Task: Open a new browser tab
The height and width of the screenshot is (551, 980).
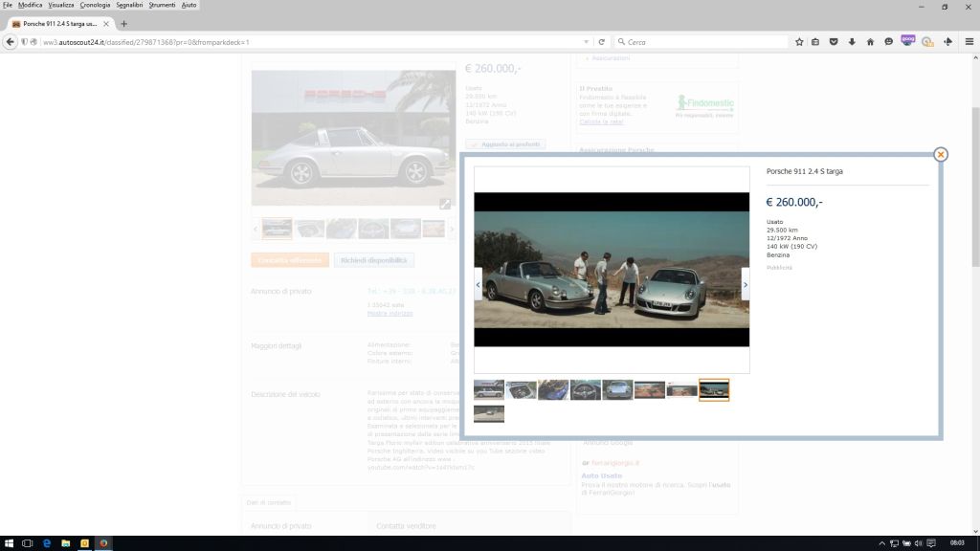Action: (x=123, y=24)
